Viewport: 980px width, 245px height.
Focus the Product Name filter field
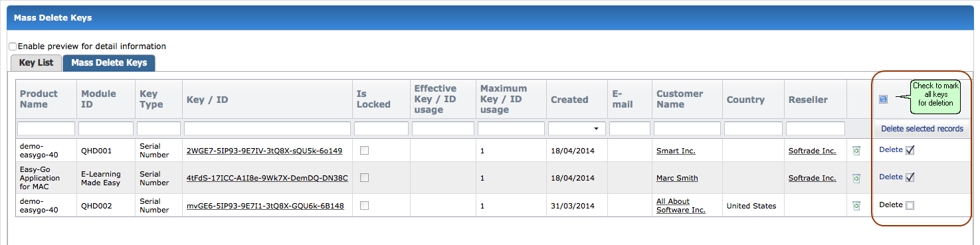tap(46, 128)
